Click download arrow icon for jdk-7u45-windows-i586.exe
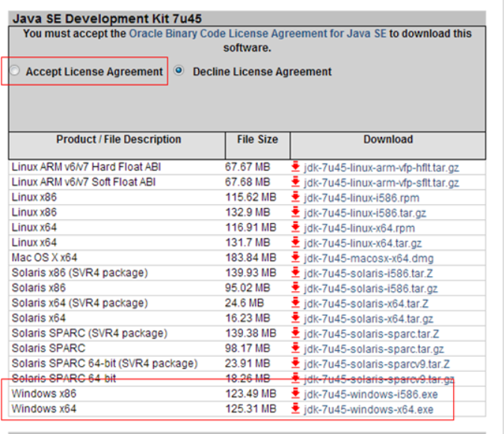Viewport: 504px width, 434px height. 295,394
